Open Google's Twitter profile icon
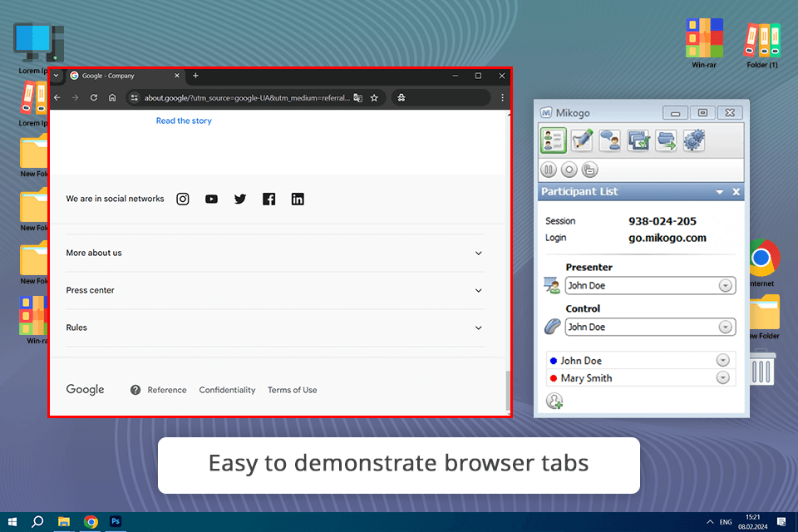Viewport: 798px width, 532px height. point(240,199)
